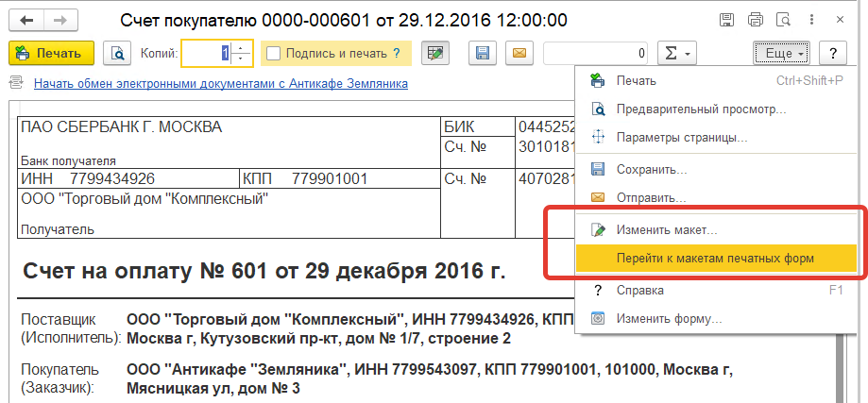Click magnifier icon next to Предварительный просмотр
Viewport: 868px width, 403px height.
599,109
